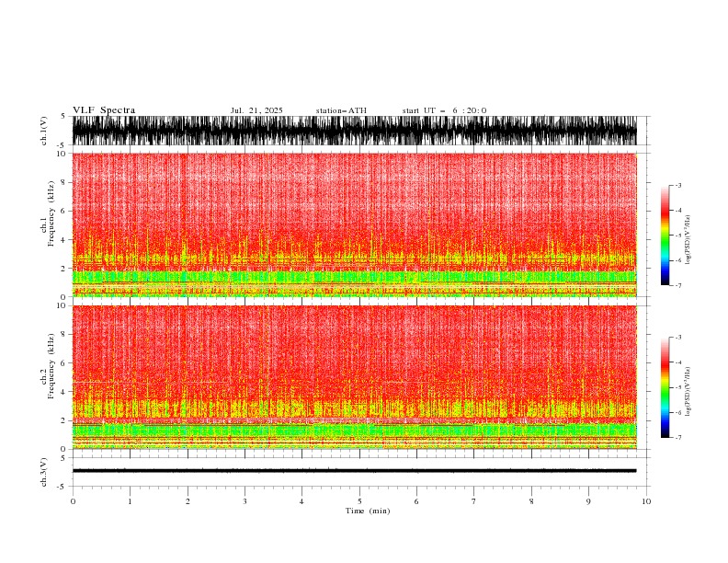Click time axis tick label "1"
The width and height of the screenshot is (728, 563).
tap(130, 501)
